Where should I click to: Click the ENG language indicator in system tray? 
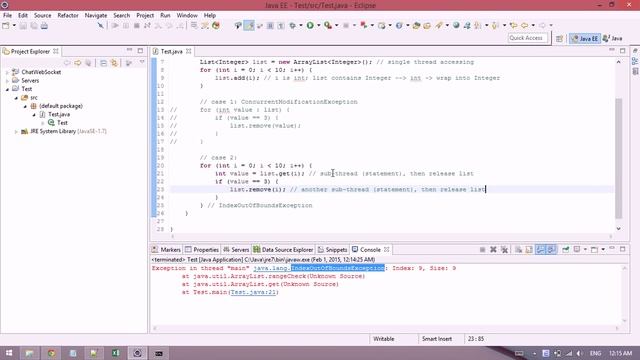[x=596, y=353]
